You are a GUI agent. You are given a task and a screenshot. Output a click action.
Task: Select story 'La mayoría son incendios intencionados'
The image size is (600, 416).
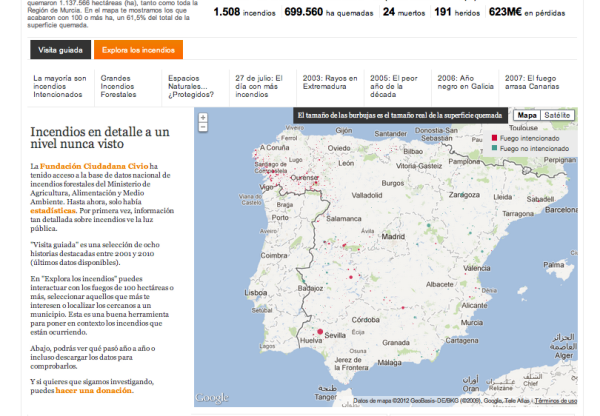tap(60, 86)
